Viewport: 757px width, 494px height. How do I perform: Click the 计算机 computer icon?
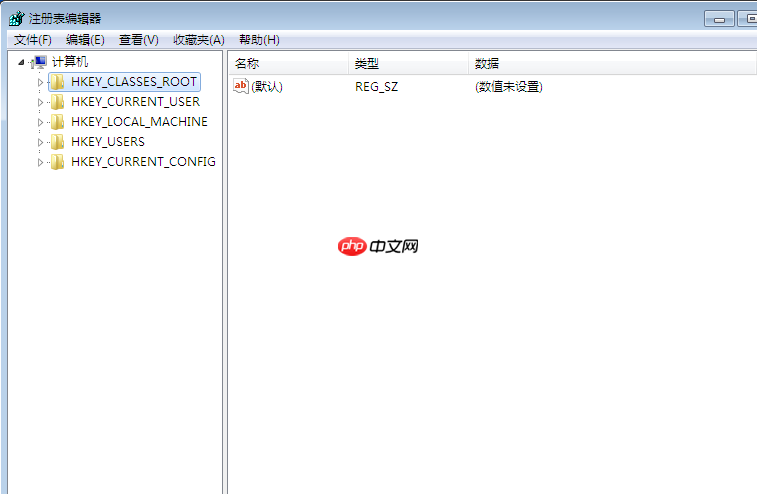tap(39, 62)
